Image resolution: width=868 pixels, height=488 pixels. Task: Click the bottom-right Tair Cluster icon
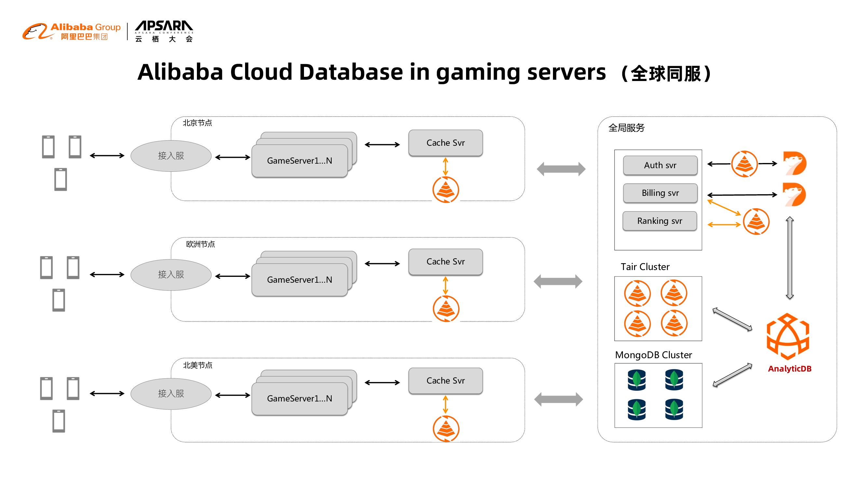[674, 323]
